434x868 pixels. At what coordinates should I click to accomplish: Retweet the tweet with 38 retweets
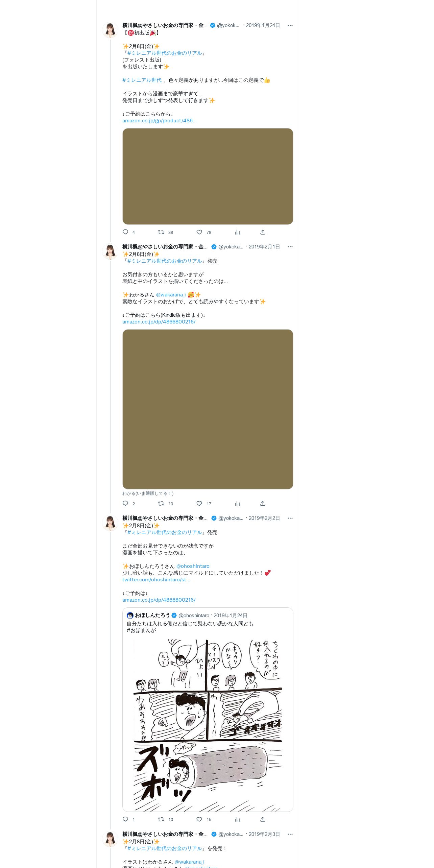tap(161, 232)
